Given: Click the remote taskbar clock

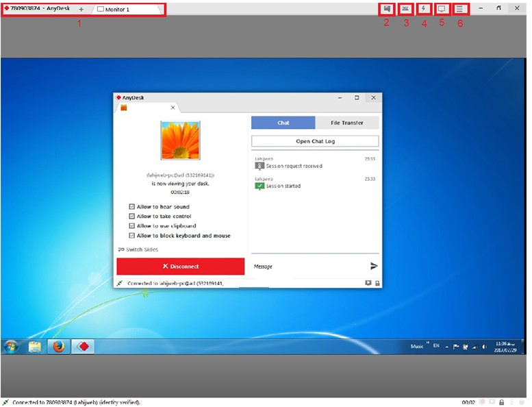Looking at the screenshot, I should pos(505,347).
